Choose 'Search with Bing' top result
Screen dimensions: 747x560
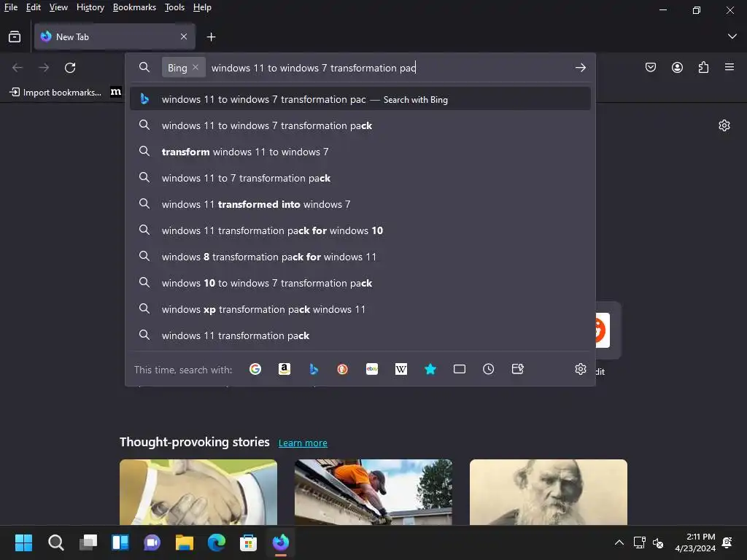(x=360, y=99)
